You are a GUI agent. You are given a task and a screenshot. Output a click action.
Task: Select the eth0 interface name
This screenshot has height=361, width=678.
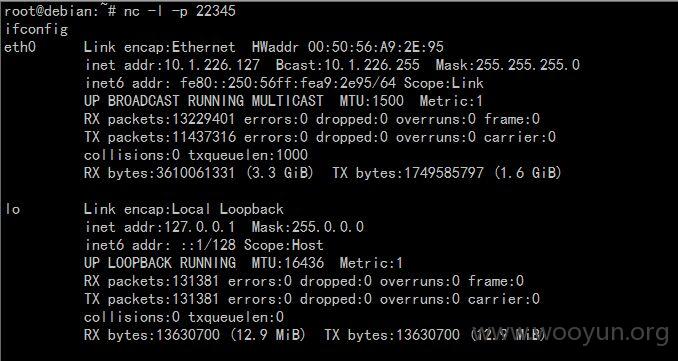click(x=20, y=47)
